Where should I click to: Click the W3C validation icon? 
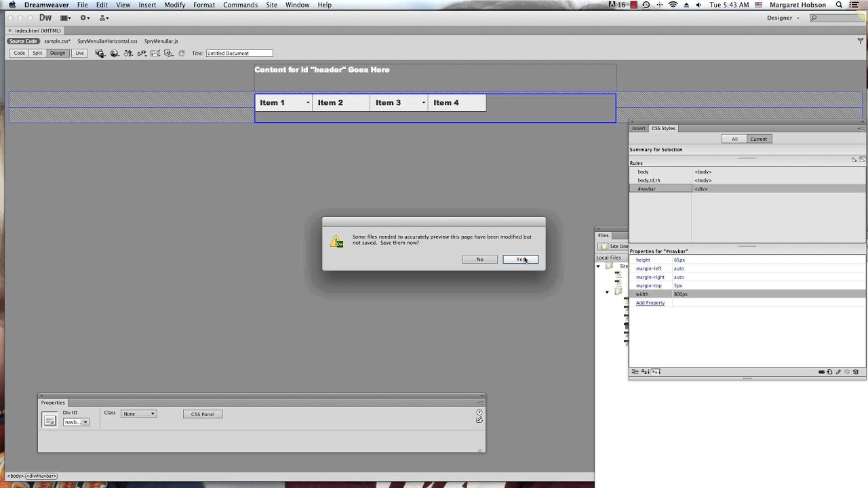(142, 54)
